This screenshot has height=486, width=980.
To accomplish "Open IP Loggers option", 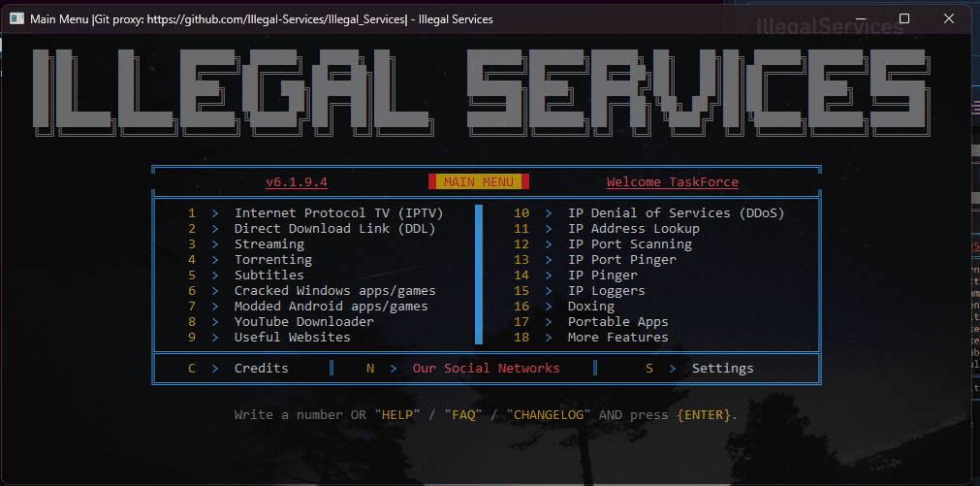I will [x=606, y=291].
